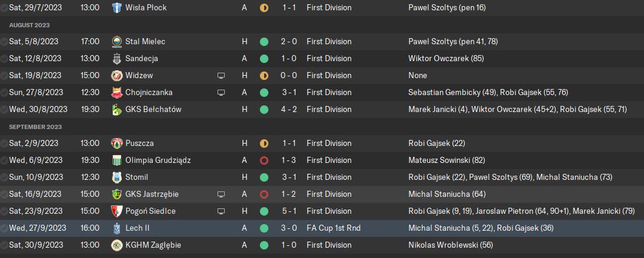Viewport: 644px width, 258px height.
Task: Click the green win indicator for Lech II
Action: [x=264, y=228]
